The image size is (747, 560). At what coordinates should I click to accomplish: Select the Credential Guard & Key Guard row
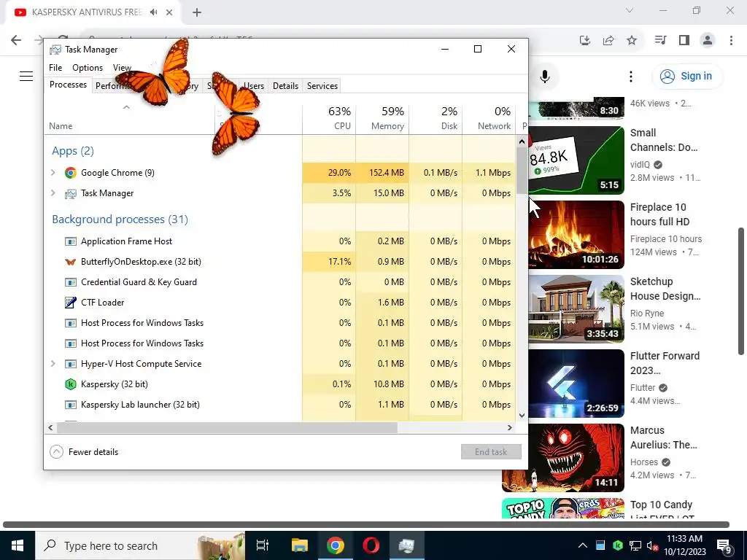tap(279, 282)
